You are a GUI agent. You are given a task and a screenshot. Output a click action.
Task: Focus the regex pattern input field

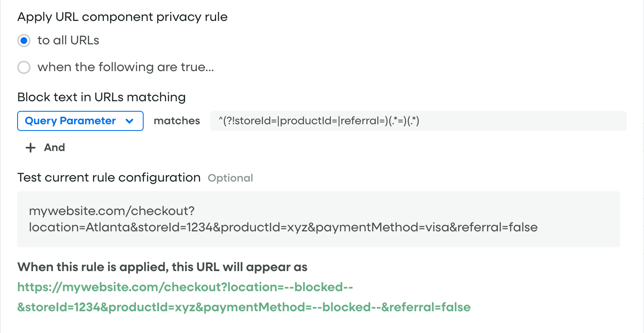(418, 121)
